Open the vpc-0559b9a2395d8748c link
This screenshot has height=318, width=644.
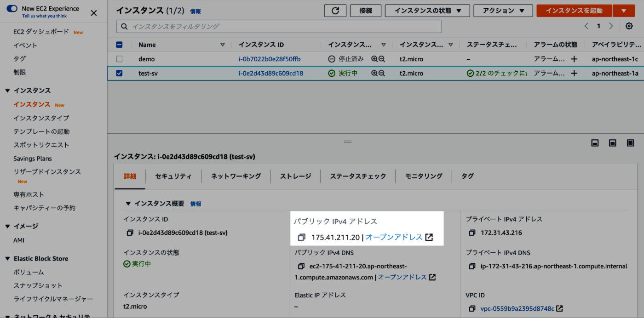517,309
